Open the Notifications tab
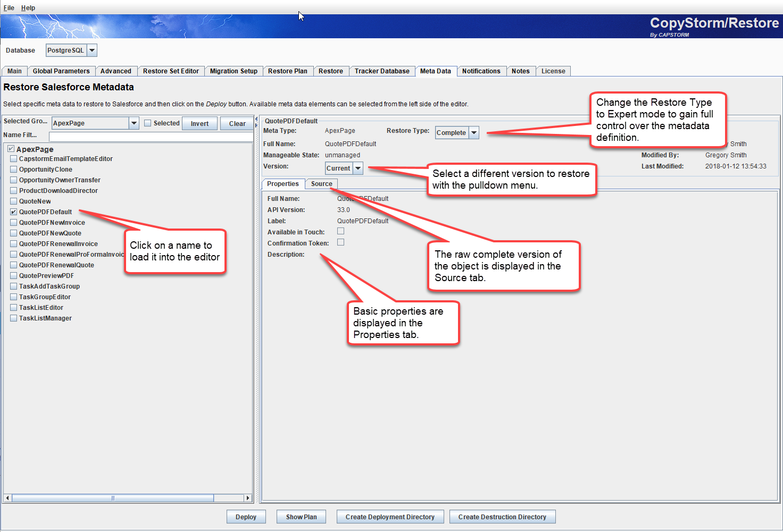Image resolution: width=783 pixels, height=532 pixels. tap(481, 71)
